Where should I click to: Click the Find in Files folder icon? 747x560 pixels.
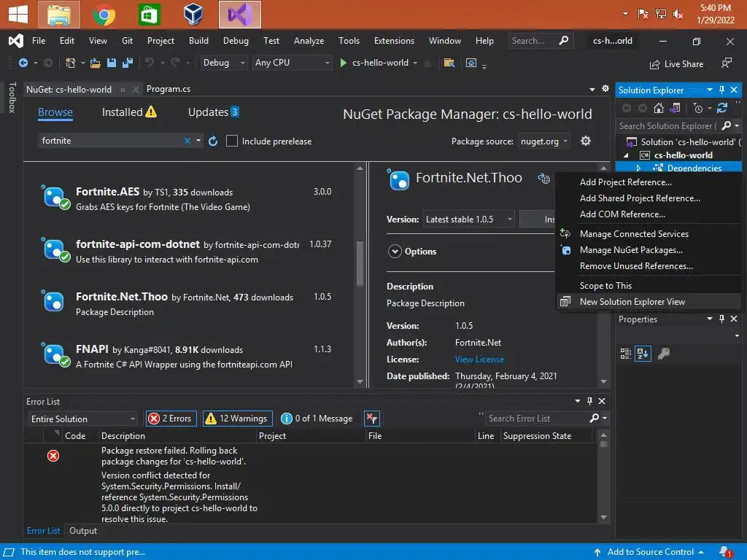pyautogui.click(x=449, y=63)
